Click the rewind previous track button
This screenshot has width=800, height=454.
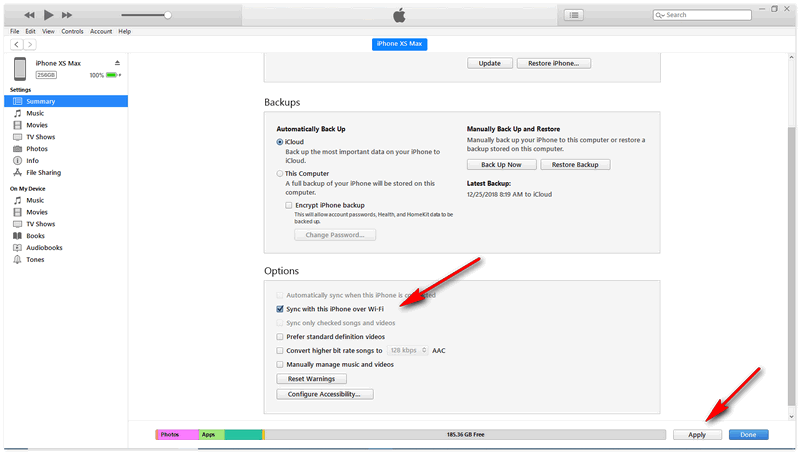(x=30, y=15)
